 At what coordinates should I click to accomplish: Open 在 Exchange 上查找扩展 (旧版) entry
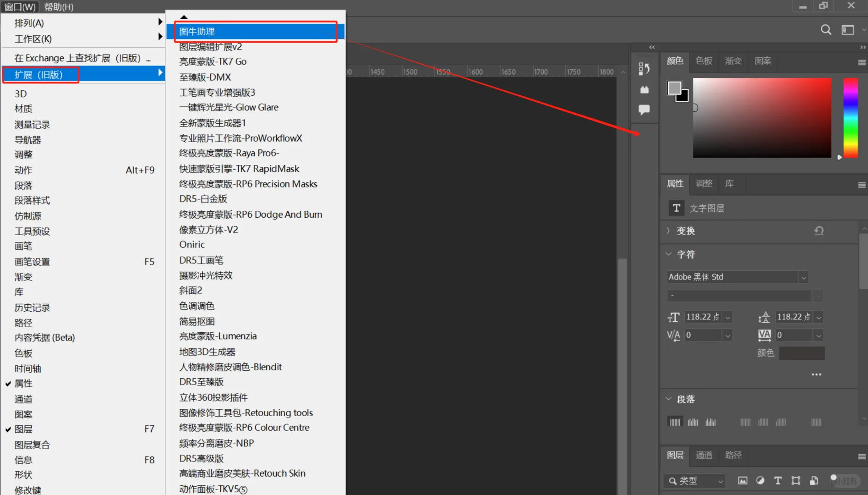pyautogui.click(x=83, y=58)
